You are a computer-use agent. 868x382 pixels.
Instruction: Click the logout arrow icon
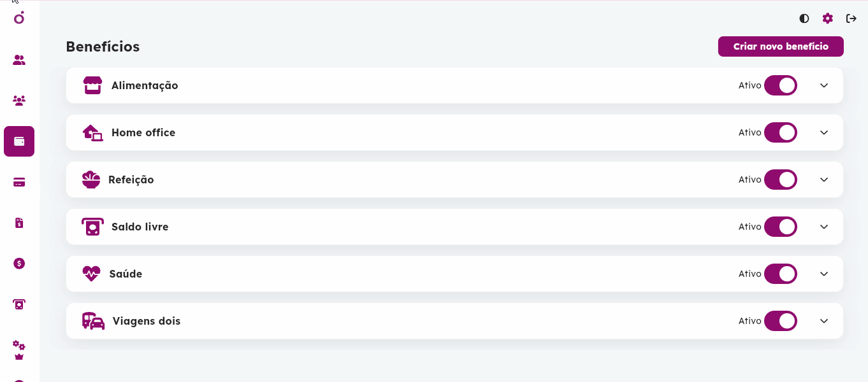click(851, 18)
